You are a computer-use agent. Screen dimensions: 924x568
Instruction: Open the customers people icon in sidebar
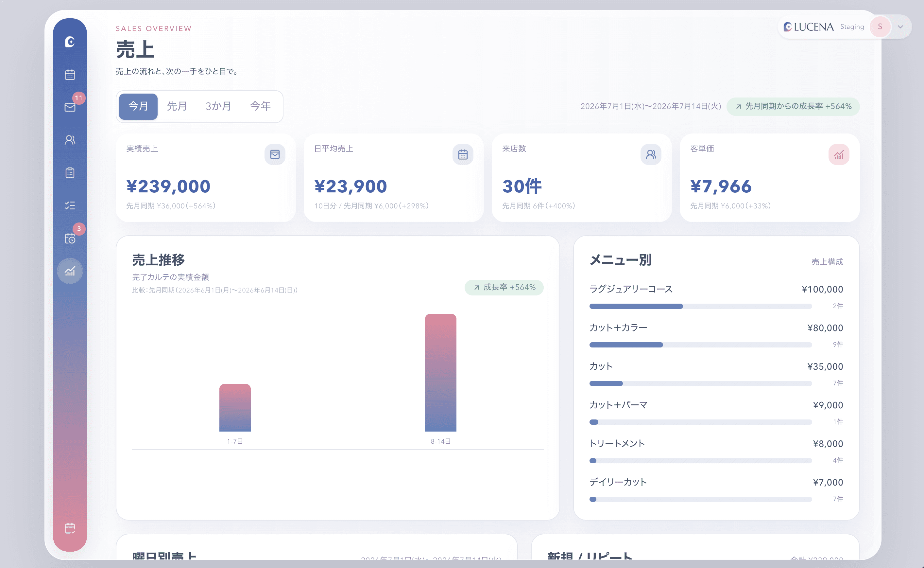70,140
